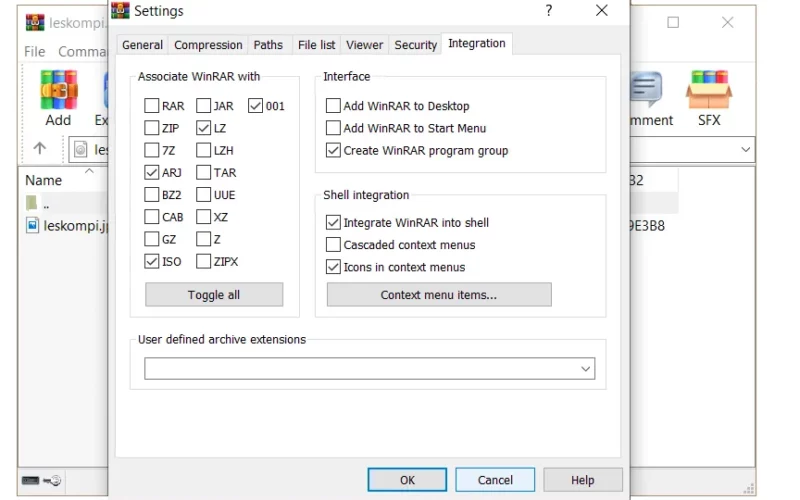Close the Settings dialog with X
The height and width of the screenshot is (500, 800).
[602, 10]
